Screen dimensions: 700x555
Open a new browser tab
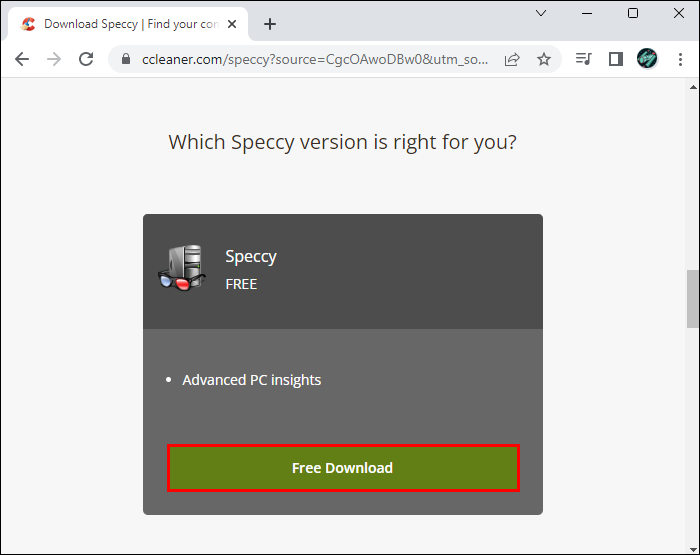point(269,24)
